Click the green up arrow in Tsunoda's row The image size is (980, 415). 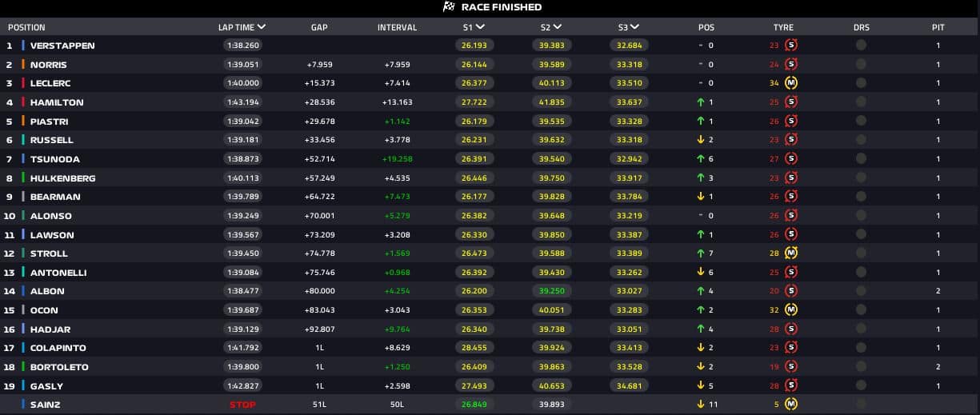click(x=700, y=159)
